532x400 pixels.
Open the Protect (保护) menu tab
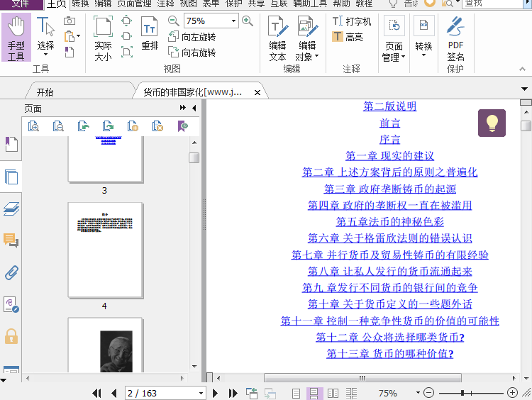[234, 4]
